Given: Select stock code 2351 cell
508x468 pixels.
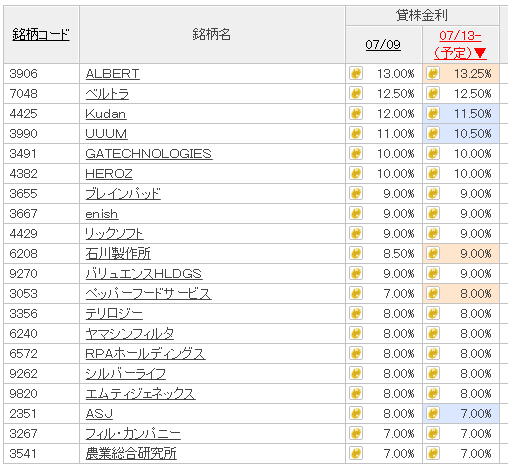Looking at the screenshot, I should [x=41, y=414].
